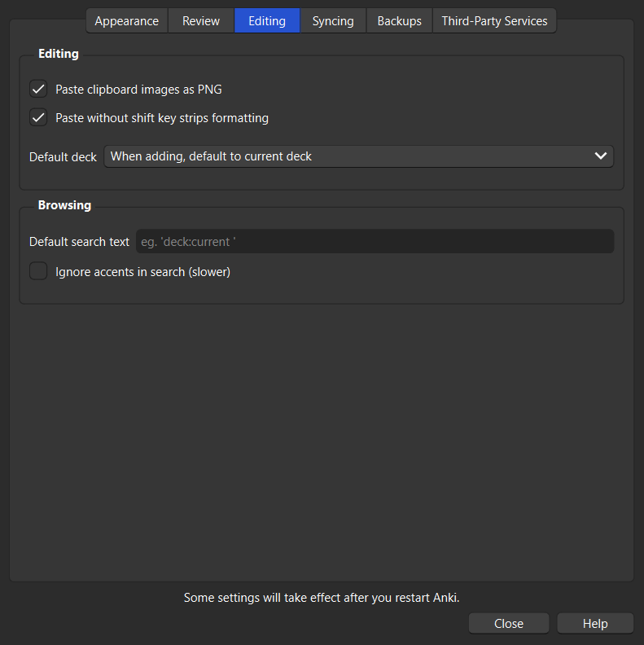
Task: Switch to the Appearance tab
Action: (127, 21)
